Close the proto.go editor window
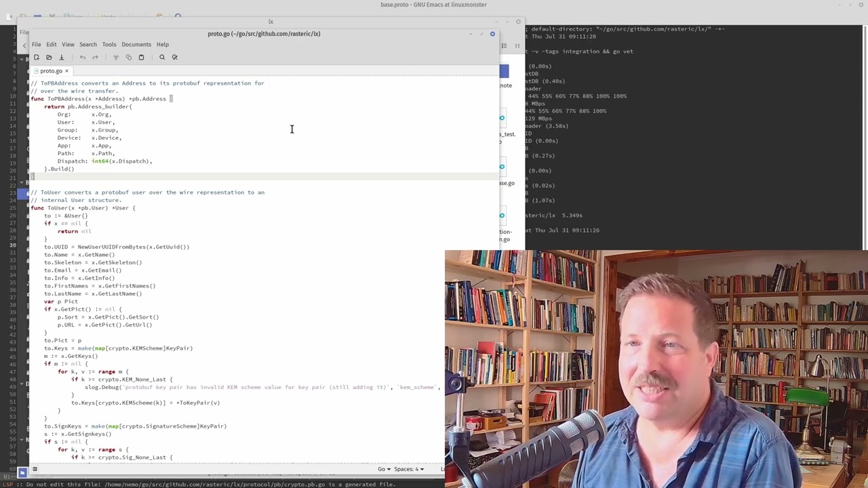Viewport: 868px width, 488px height. click(x=492, y=34)
